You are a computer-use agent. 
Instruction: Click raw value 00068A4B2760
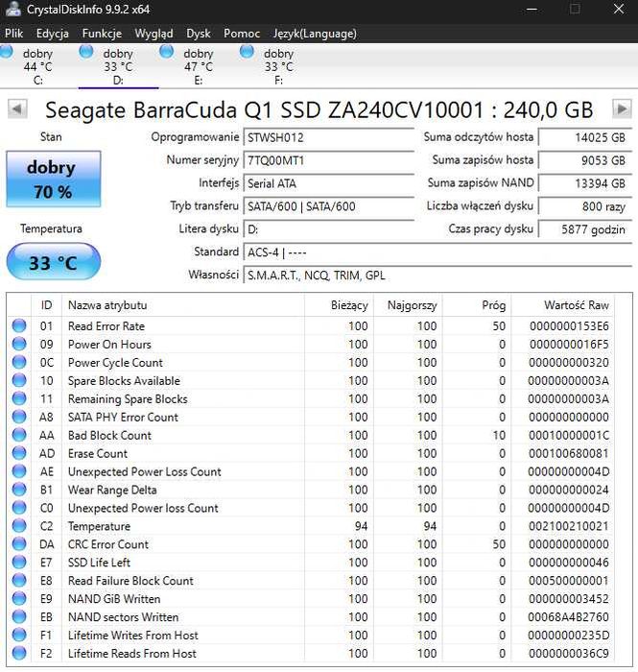click(x=569, y=617)
